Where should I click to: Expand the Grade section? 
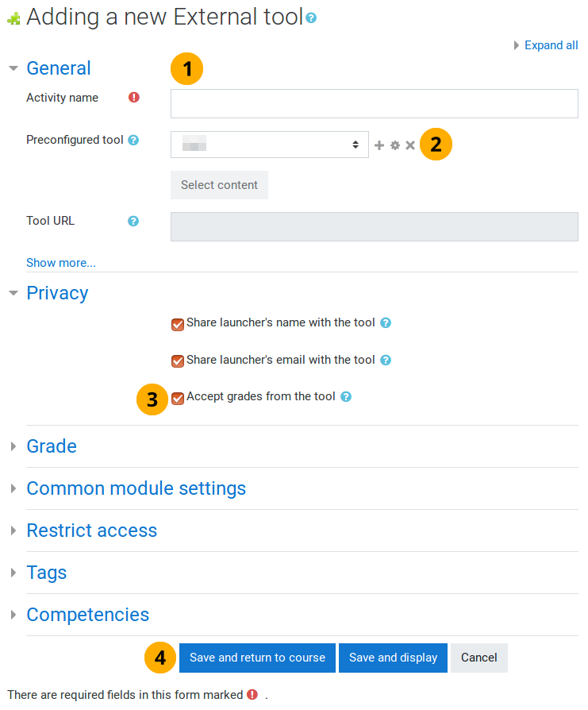tap(52, 446)
